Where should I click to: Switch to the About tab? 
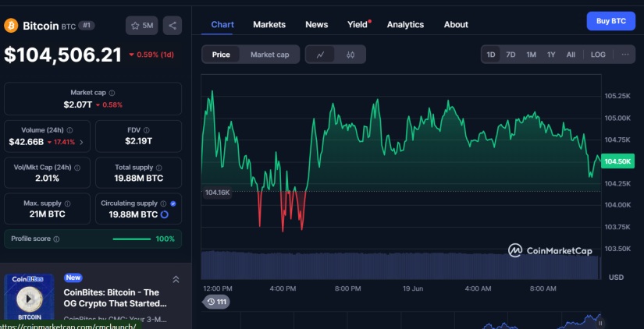pyautogui.click(x=456, y=25)
